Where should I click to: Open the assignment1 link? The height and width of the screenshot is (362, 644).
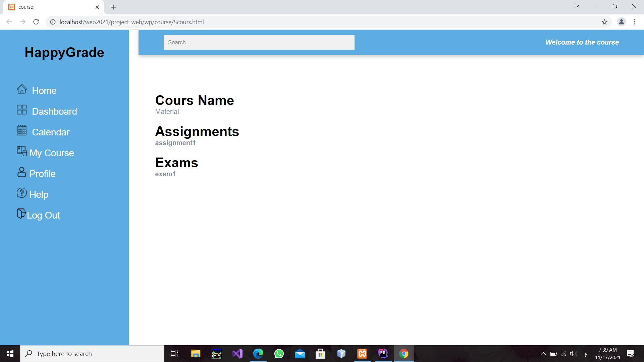[x=175, y=142]
